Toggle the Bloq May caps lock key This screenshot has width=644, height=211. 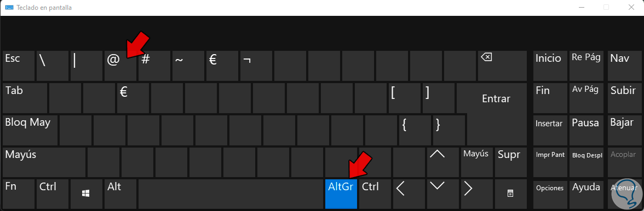30,130
